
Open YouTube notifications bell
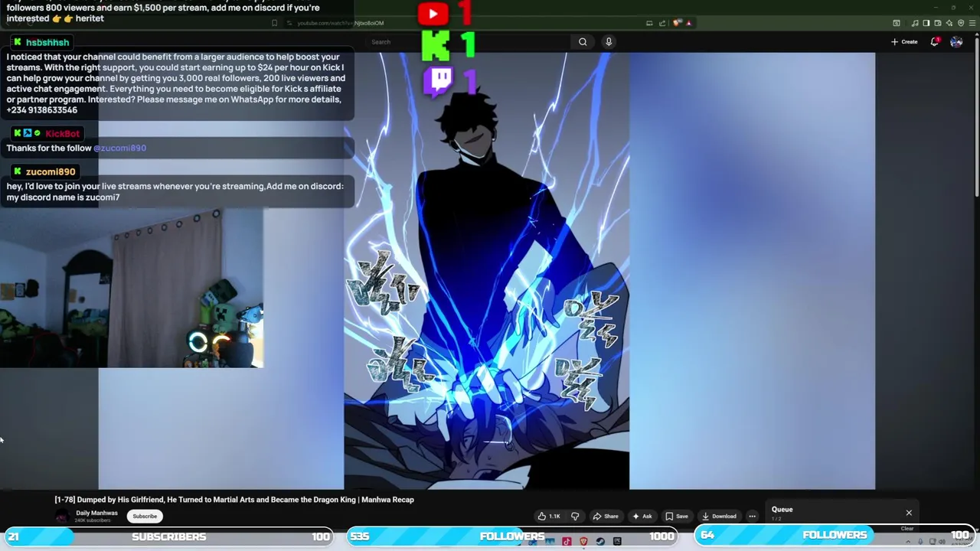934,42
